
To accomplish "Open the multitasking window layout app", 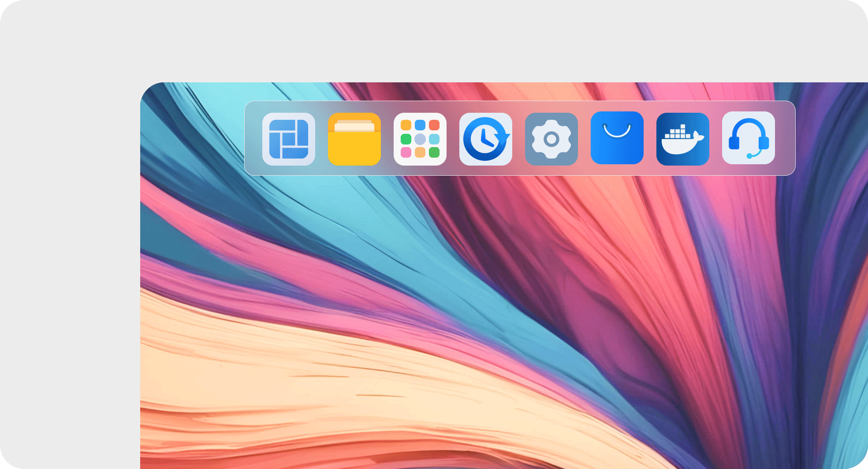I will tap(288, 139).
